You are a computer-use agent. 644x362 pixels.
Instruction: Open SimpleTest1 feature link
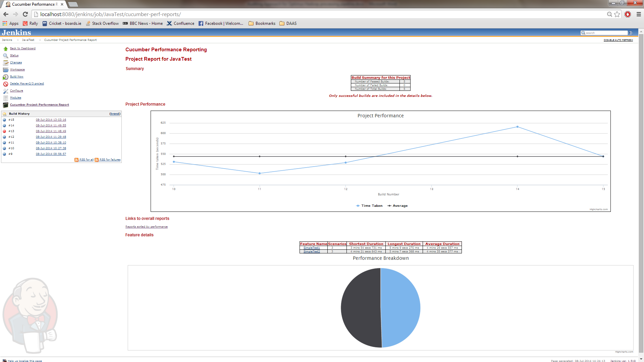(312, 248)
